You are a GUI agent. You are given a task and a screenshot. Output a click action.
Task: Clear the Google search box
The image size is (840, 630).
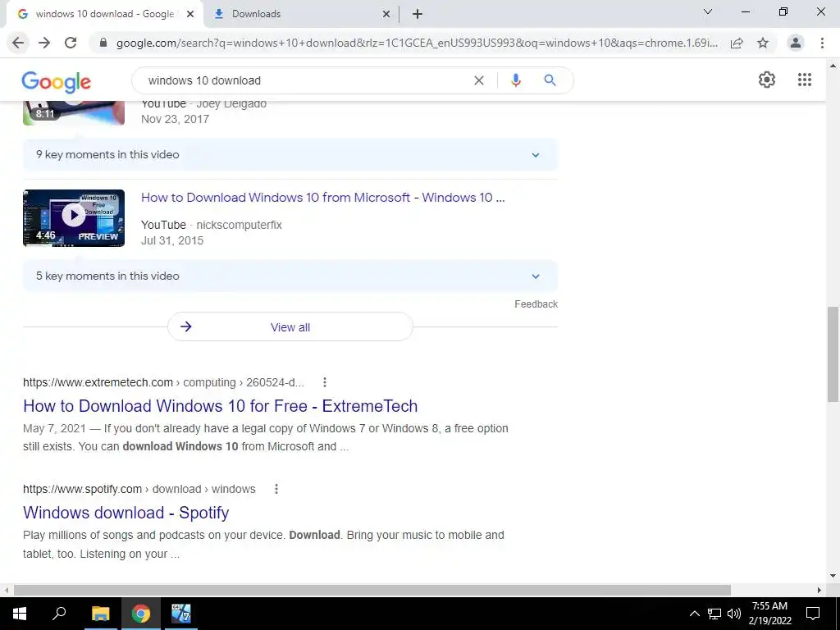479,80
